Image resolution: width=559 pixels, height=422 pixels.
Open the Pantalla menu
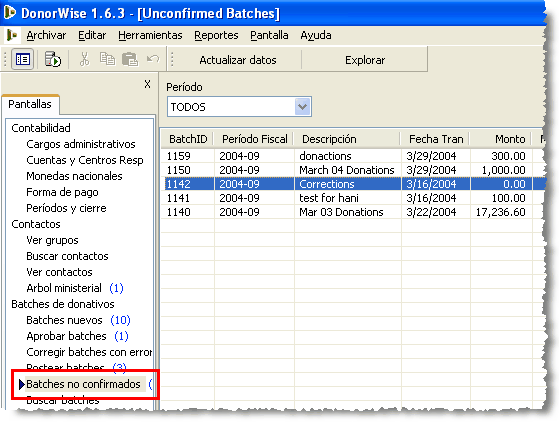[x=269, y=35]
